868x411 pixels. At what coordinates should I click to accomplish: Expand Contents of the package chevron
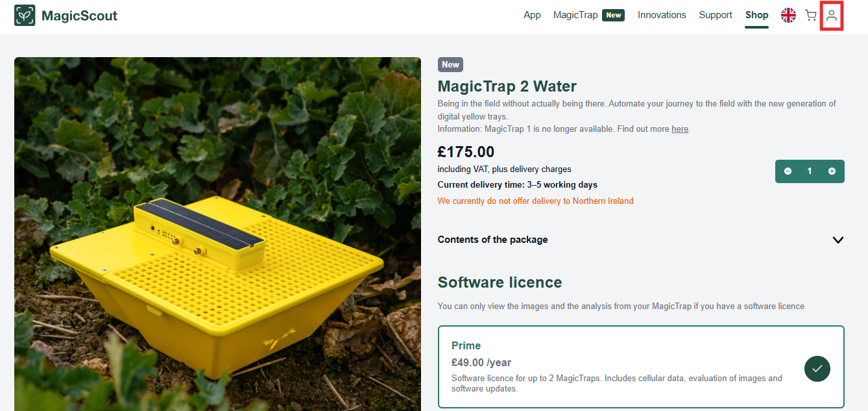[x=838, y=240]
